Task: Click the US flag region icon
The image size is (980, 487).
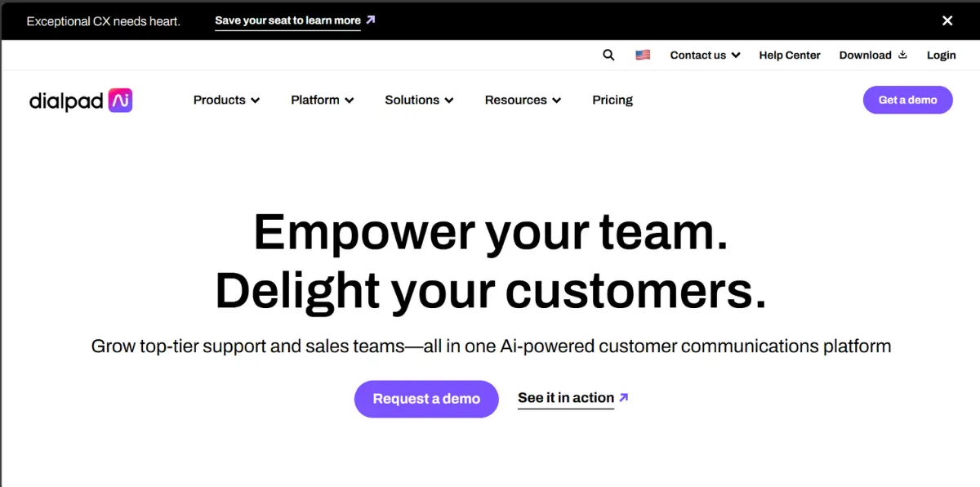Action: click(x=643, y=55)
